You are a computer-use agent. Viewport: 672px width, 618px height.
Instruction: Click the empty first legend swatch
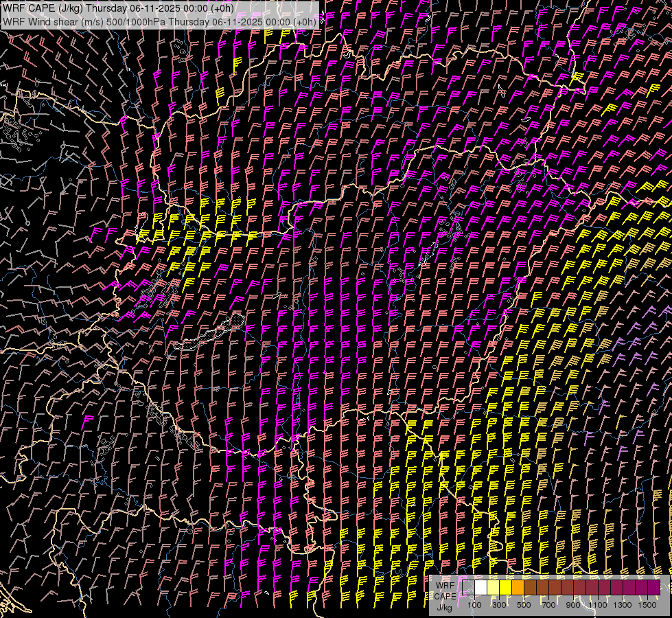click(x=469, y=588)
